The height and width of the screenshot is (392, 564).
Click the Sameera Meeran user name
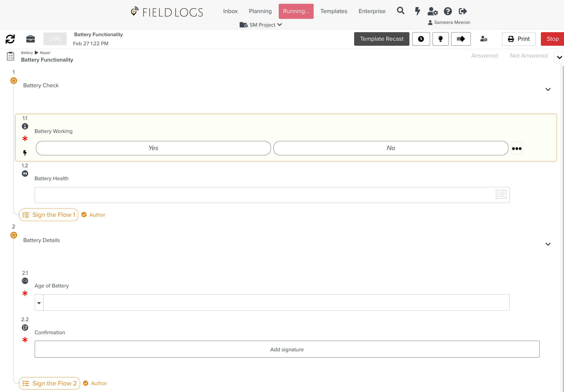452,22
